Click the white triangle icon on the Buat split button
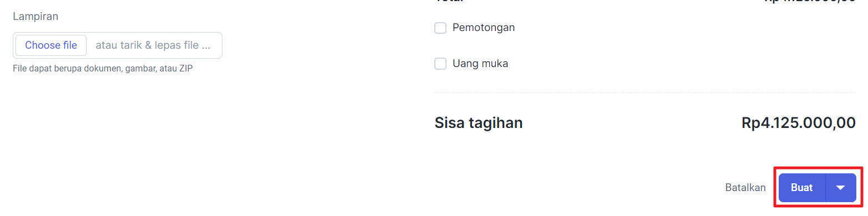This screenshot has height=216, width=868. [841, 188]
